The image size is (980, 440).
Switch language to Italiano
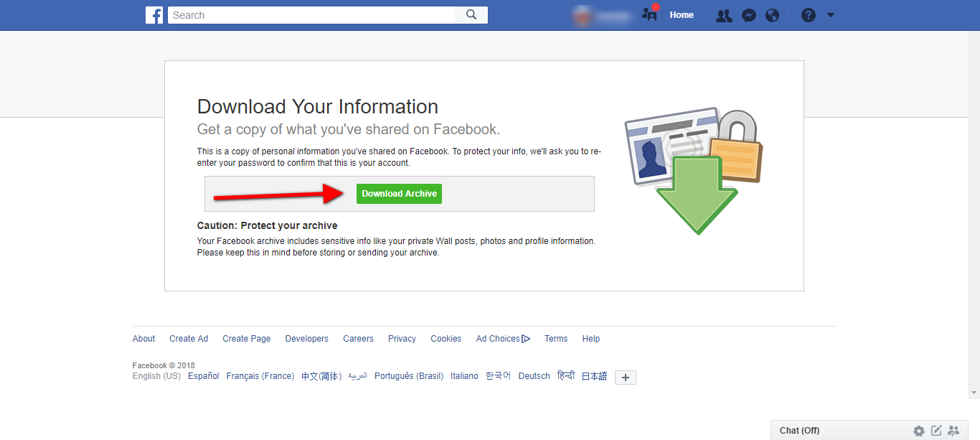pyautogui.click(x=464, y=376)
